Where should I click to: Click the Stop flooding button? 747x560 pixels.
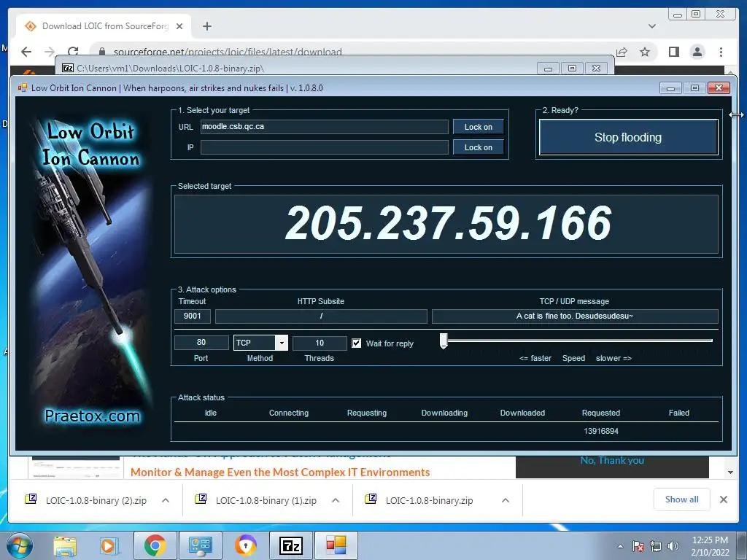click(628, 137)
